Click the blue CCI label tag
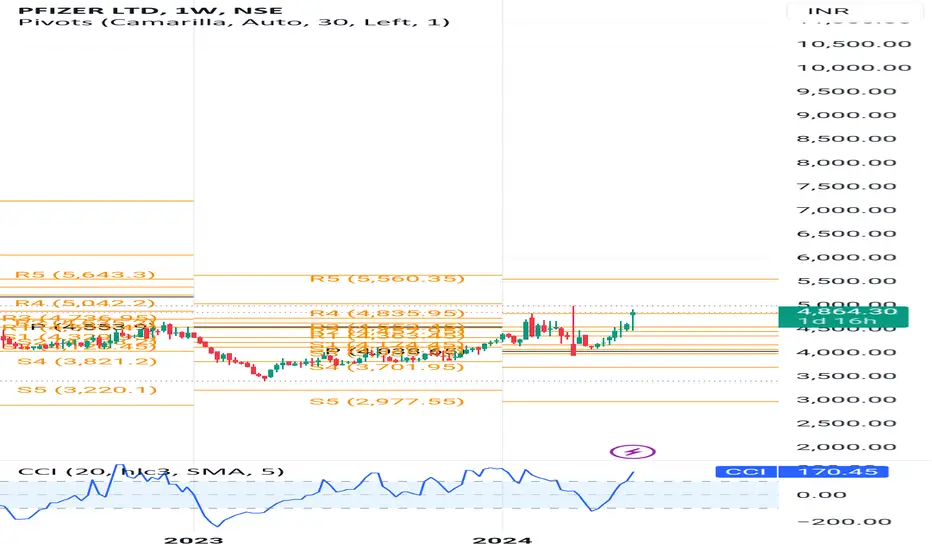 coord(746,472)
